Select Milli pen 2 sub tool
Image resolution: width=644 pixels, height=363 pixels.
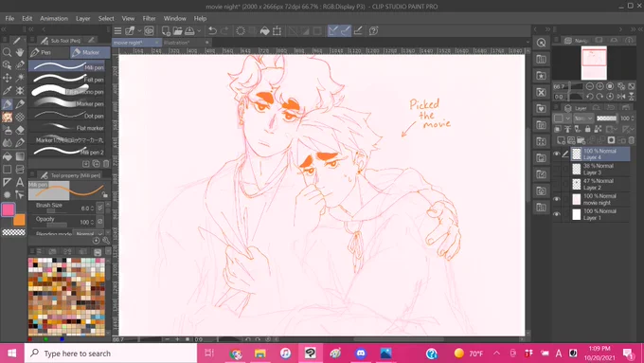pyautogui.click(x=67, y=152)
